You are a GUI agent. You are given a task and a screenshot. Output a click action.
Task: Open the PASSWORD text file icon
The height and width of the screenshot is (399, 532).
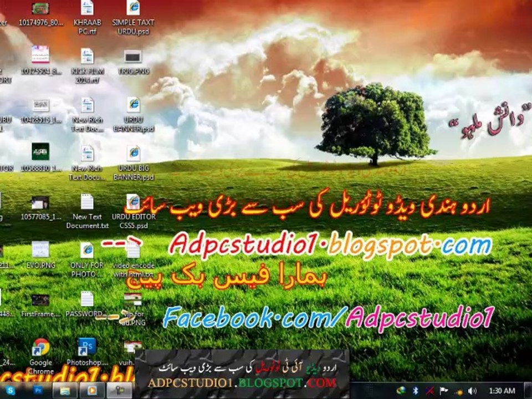pos(87,299)
